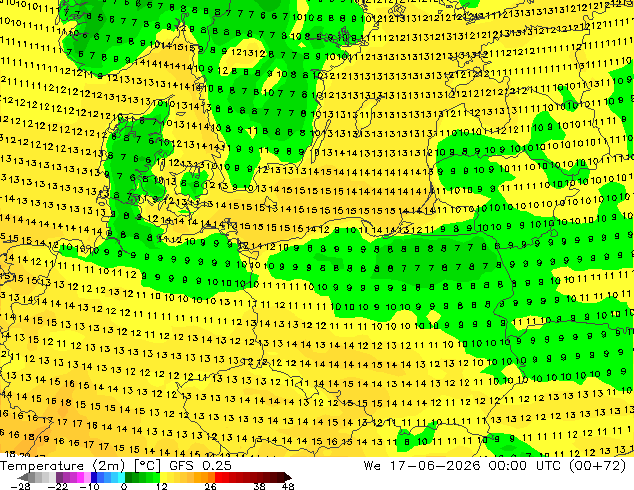The image size is (634, 490).
Task: Click the (00+72) forecast offset label
Action: [598, 466]
